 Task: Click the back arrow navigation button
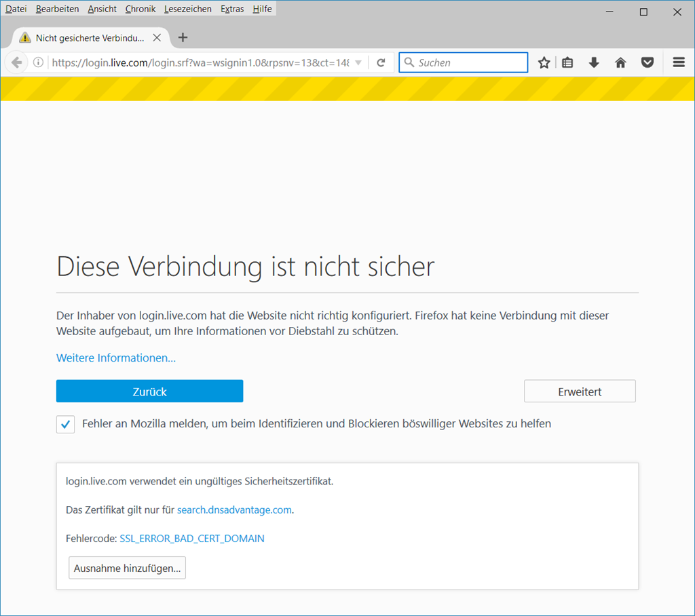17,62
